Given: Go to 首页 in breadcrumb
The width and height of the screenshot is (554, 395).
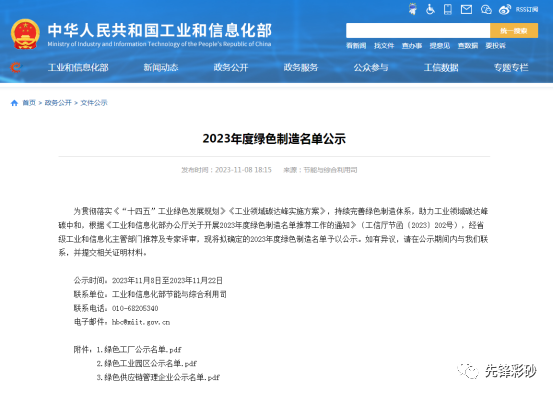Looking at the screenshot, I should point(29,103).
